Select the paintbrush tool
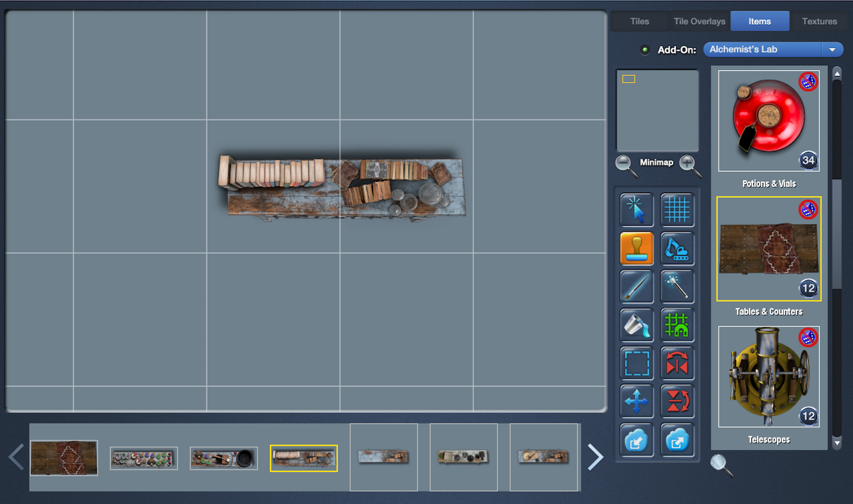This screenshot has height=504, width=853. pyautogui.click(x=636, y=286)
